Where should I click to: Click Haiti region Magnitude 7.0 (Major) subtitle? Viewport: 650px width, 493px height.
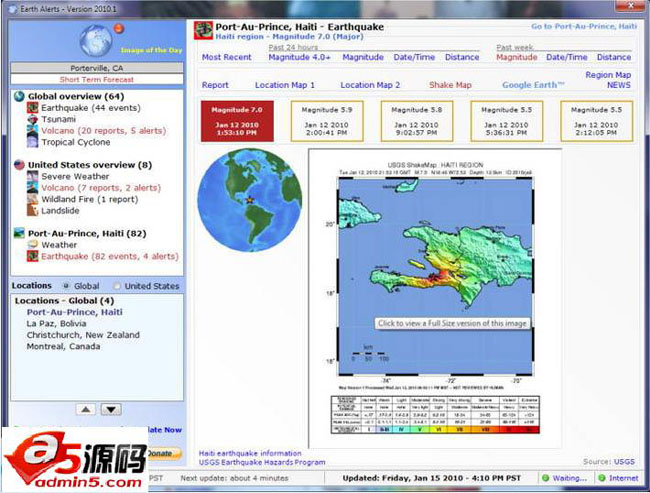pyautogui.click(x=289, y=36)
